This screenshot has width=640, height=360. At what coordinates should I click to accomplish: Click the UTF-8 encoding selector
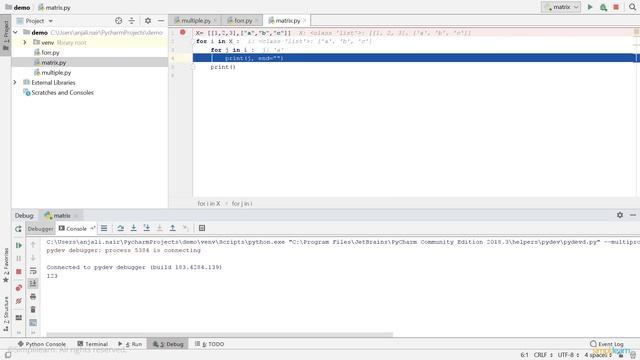tap(568, 355)
